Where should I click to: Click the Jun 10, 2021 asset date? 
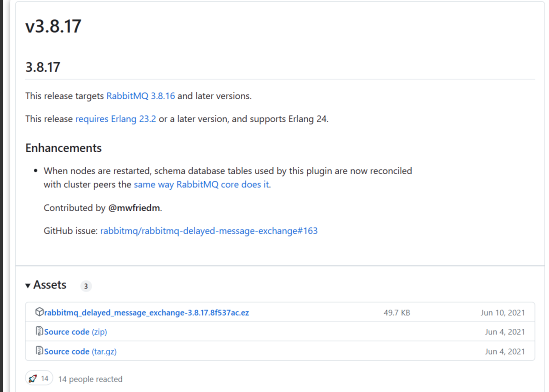503,312
